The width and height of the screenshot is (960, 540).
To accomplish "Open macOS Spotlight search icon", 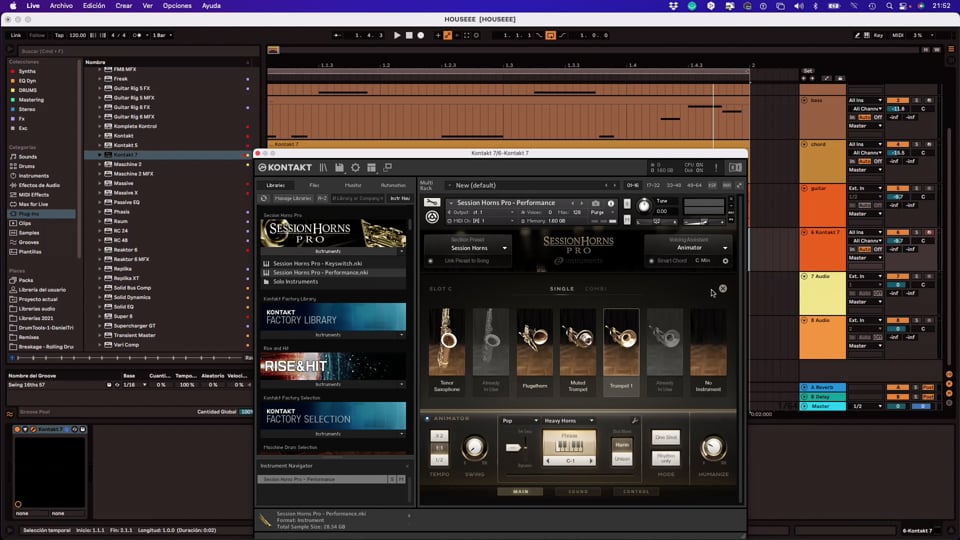I will click(x=889, y=6).
